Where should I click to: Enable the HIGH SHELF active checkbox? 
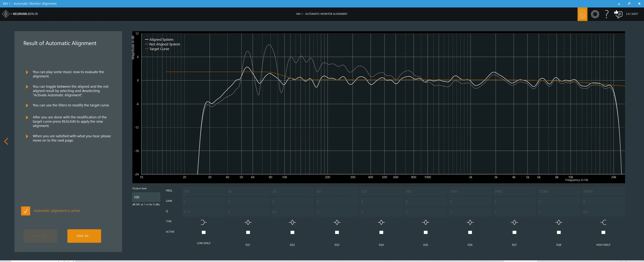[x=603, y=232]
